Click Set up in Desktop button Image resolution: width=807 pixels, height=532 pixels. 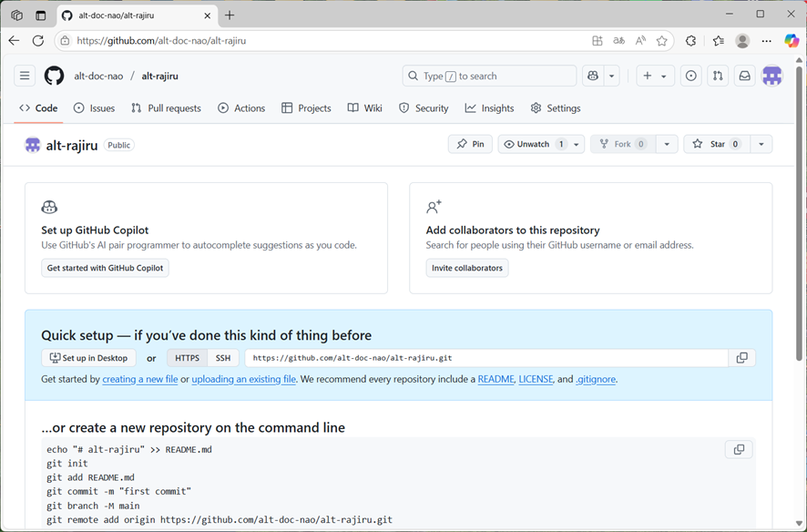click(x=88, y=358)
